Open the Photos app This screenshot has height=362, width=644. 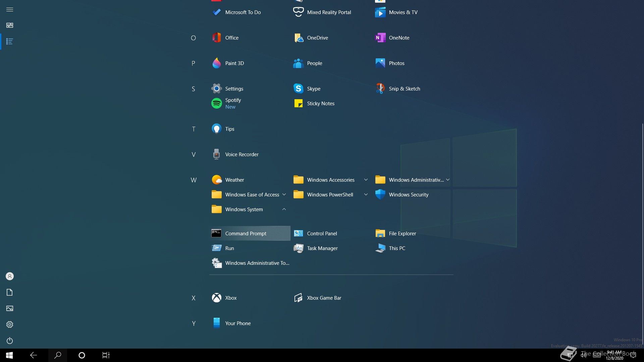pos(413,63)
